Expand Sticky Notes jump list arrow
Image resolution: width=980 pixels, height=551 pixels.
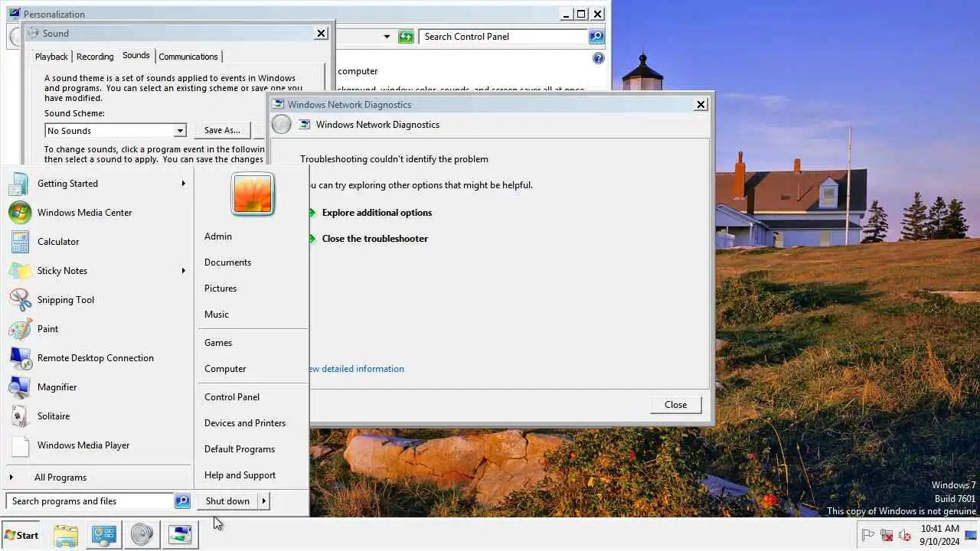tap(184, 271)
